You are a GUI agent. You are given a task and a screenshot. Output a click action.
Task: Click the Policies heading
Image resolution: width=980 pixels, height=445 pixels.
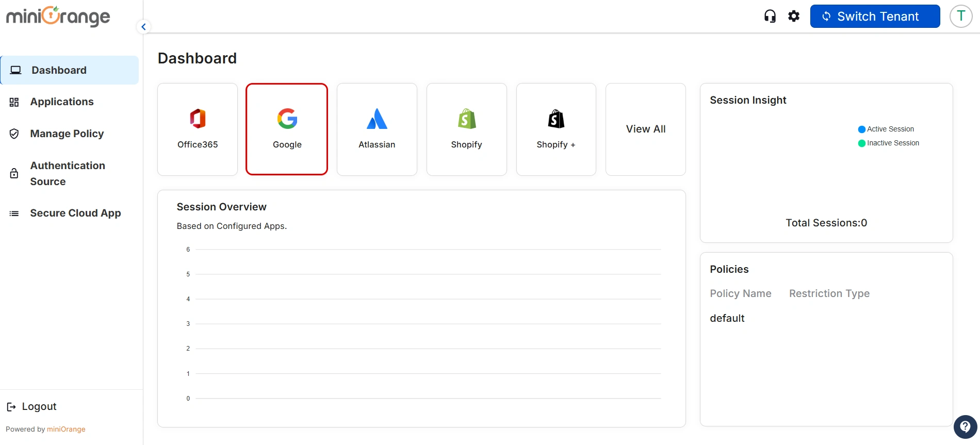pos(729,269)
